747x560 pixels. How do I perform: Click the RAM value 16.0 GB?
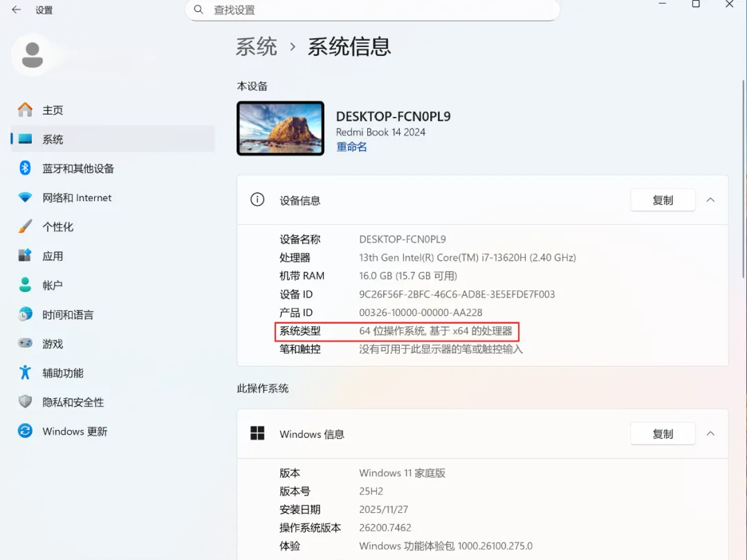pyautogui.click(x=408, y=276)
